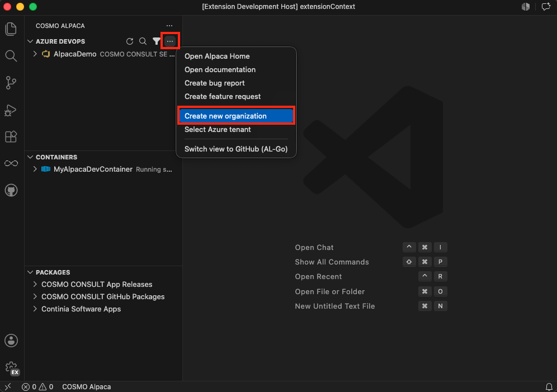Open COSMO ALPACA views and more actions

pos(169,26)
